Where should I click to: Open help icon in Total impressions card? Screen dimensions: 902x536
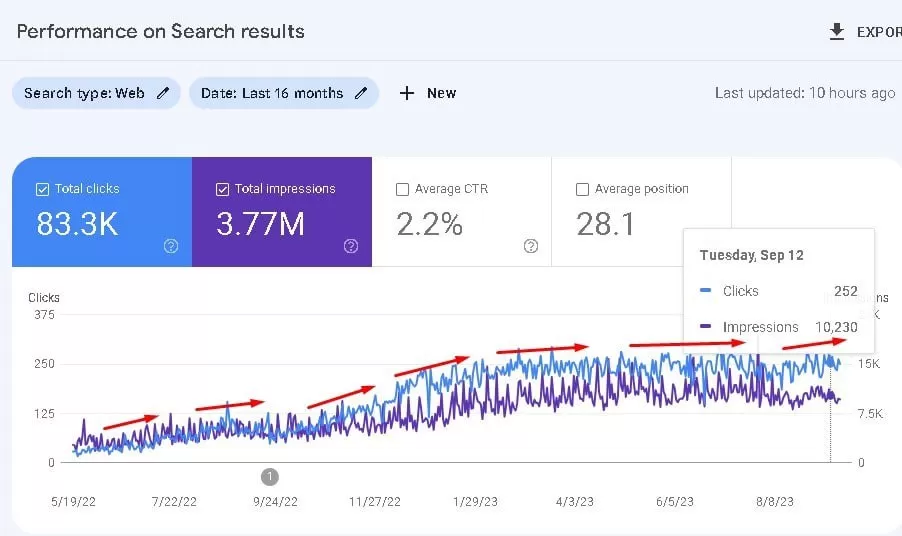point(351,246)
